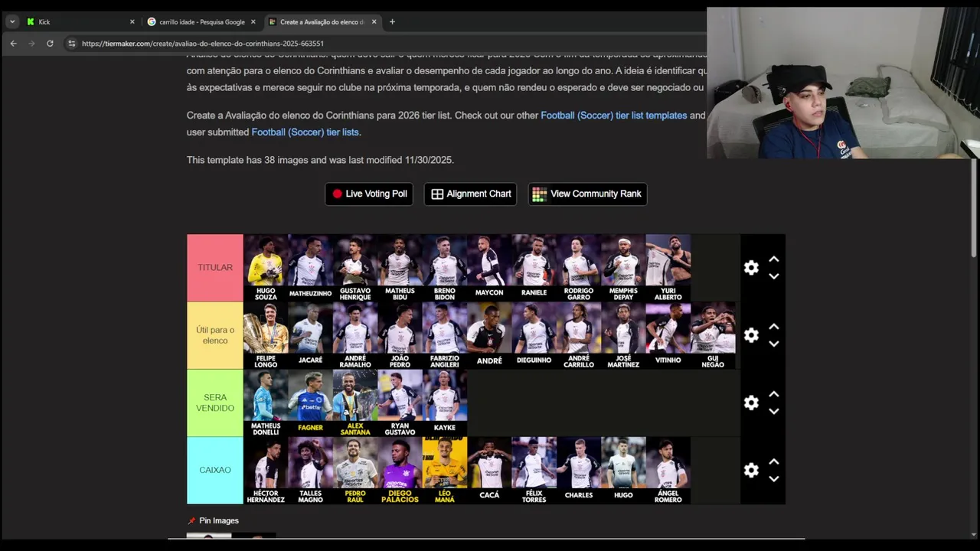
Task: Close the carrillo idade Google tab
Action: point(253,21)
